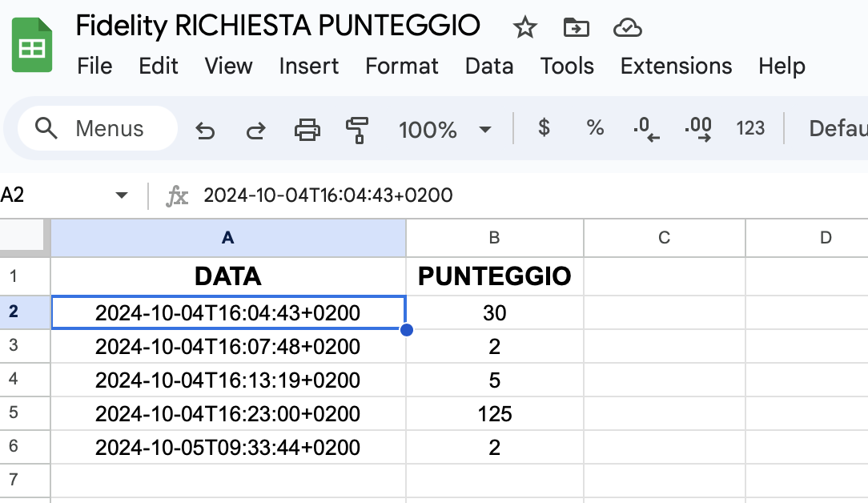Click the formula bar content
This screenshot has height=503, width=868.
click(x=328, y=195)
